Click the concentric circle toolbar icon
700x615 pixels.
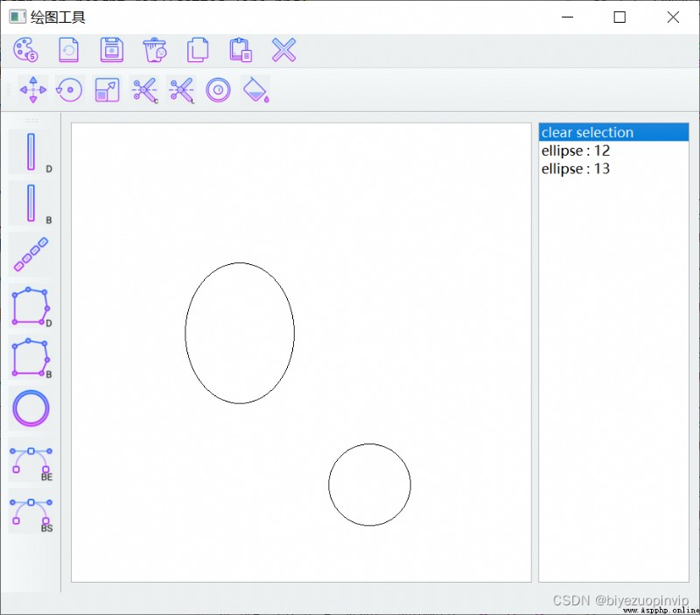[x=218, y=90]
